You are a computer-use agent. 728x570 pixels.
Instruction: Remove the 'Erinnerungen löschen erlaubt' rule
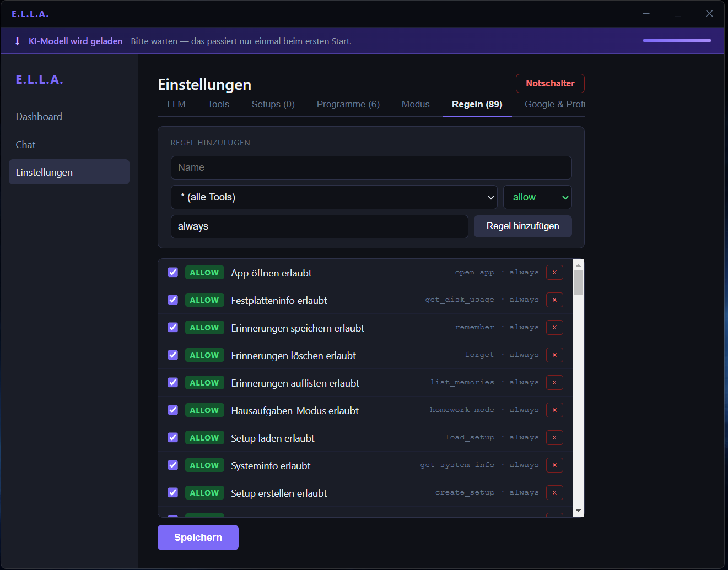click(x=554, y=355)
